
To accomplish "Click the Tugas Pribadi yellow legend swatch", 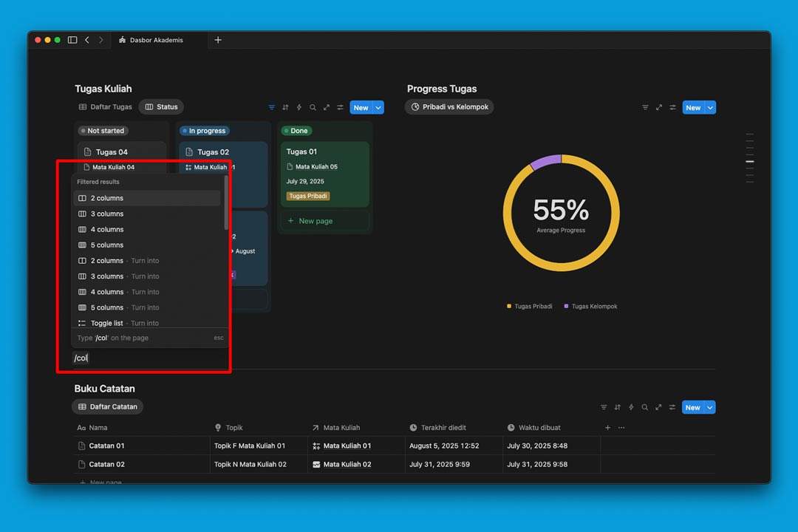I will tap(509, 307).
